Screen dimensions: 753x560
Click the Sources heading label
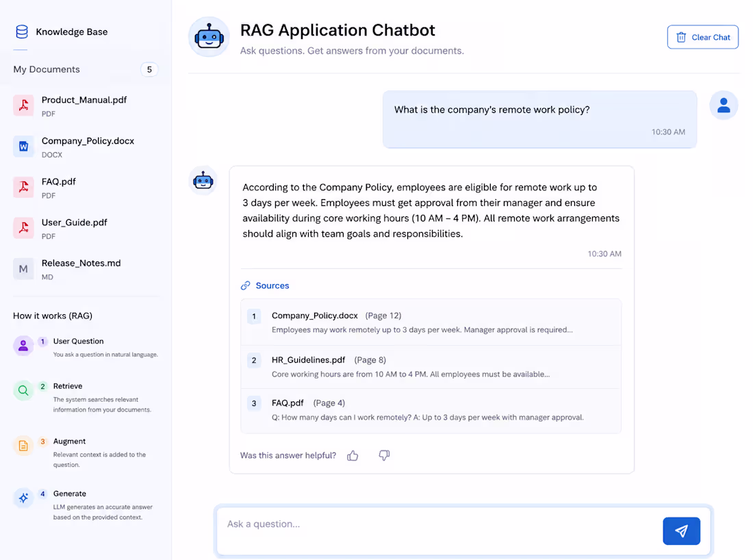point(272,285)
